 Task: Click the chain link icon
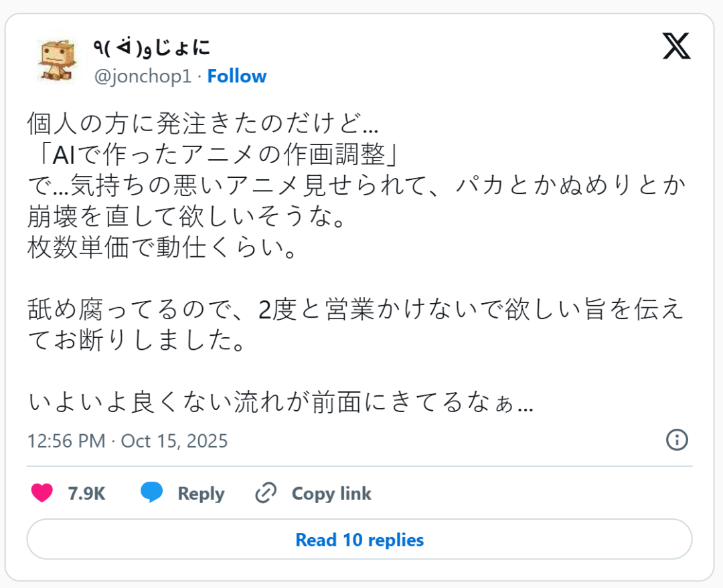(266, 493)
